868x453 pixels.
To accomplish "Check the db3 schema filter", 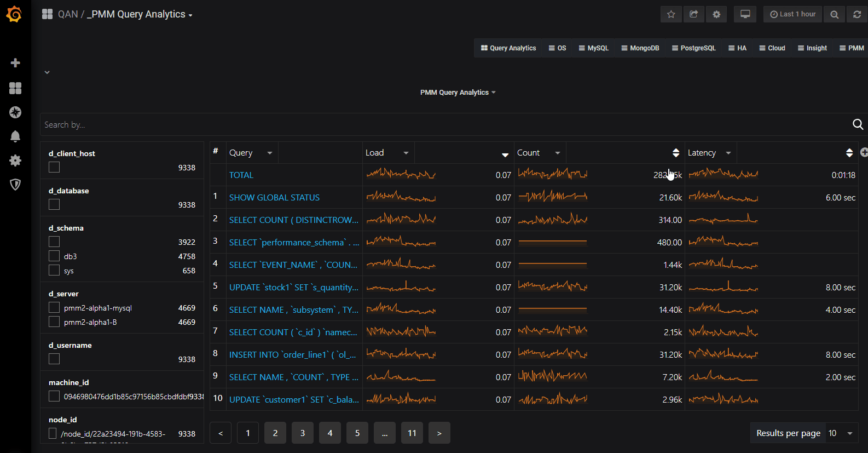I will [x=54, y=256].
